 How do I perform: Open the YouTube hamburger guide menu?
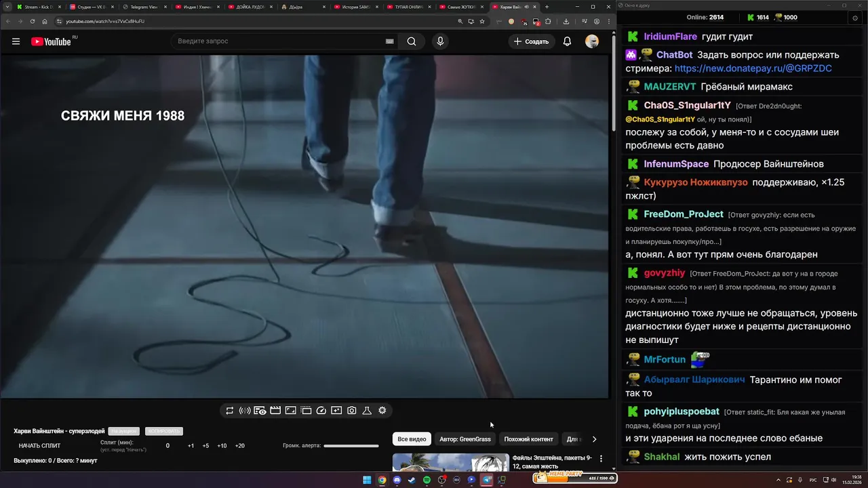click(16, 41)
